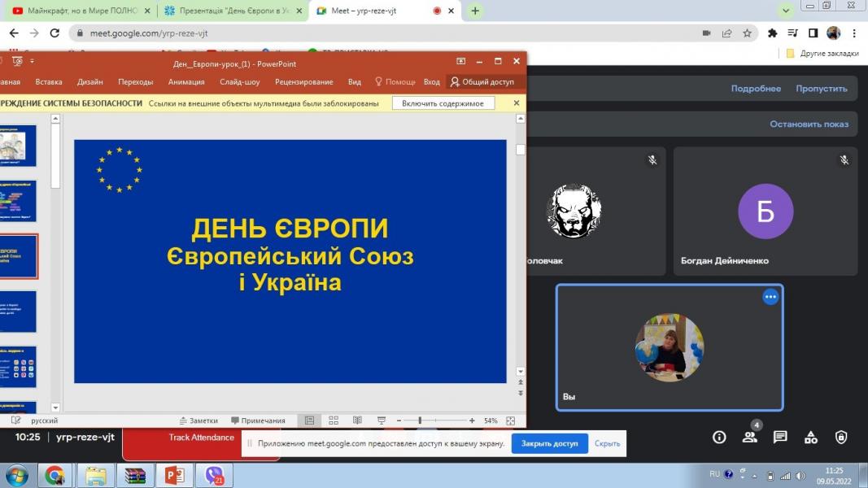This screenshot has width=868, height=488.
Task: Start slideshow from PowerPoint status bar
Action: 381,420
